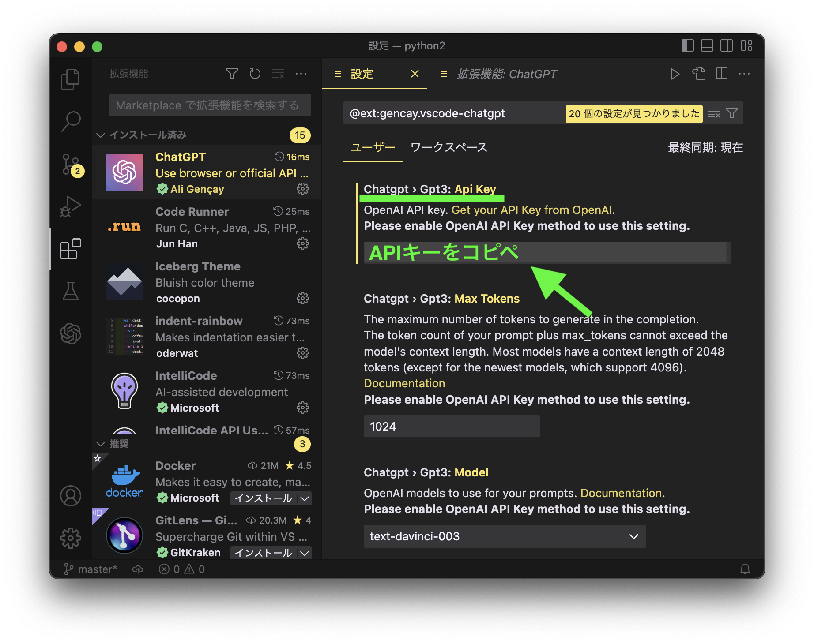Clear the settings search input
The height and width of the screenshot is (644, 814).
(x=714, y=113)
